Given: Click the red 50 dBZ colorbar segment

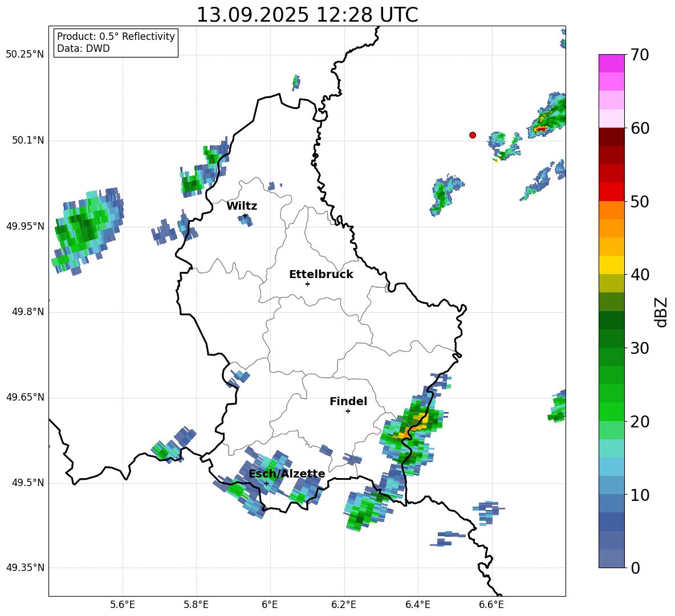Looking at the screenshot, I should point(611,191).
